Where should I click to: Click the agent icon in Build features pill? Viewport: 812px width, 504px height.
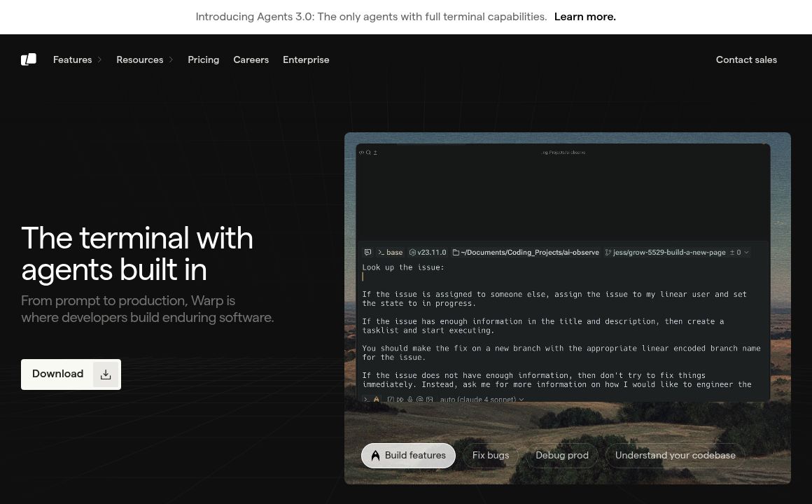(375, 456)
